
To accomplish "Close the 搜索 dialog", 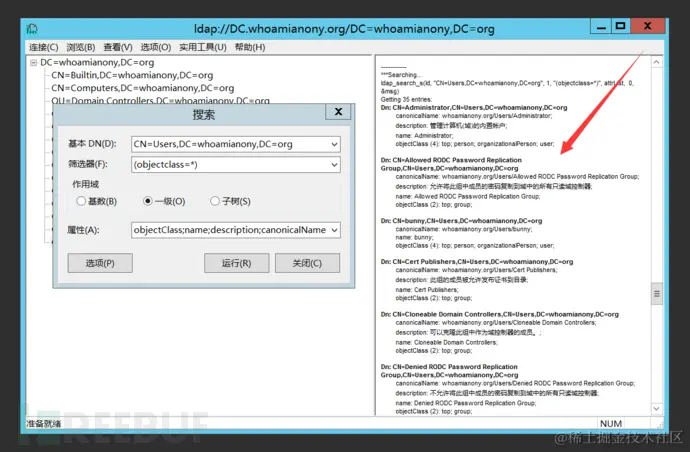I will (x=338, y=112).
